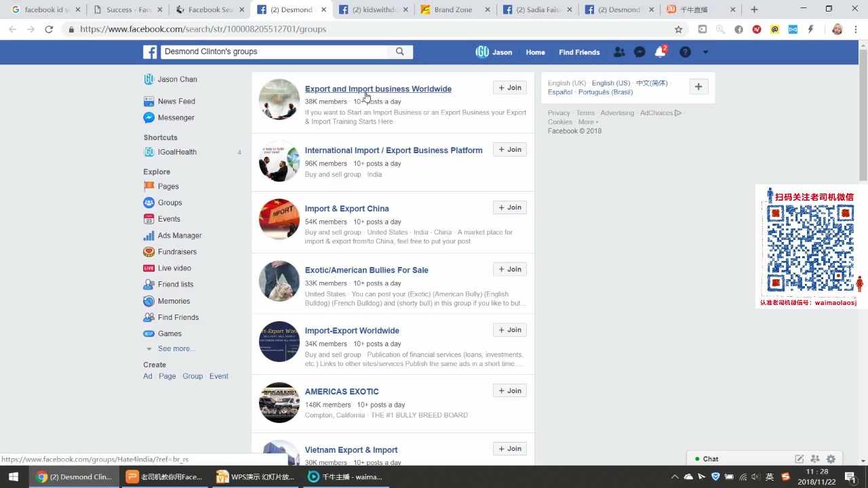Open the More footer dropdown
Screen dimensions: 868x488
point(588,122)
